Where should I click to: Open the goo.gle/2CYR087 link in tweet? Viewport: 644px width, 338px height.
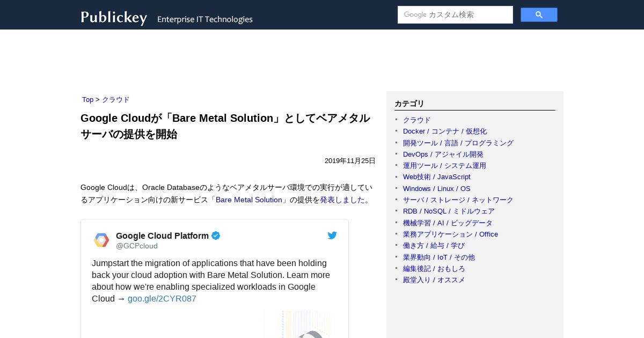tap(162, 299)
